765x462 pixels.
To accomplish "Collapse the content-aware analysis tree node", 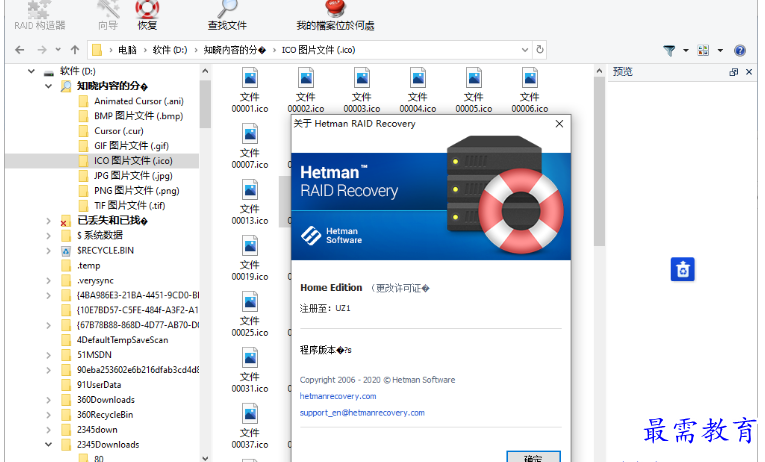I will click(x=48, y=86).
